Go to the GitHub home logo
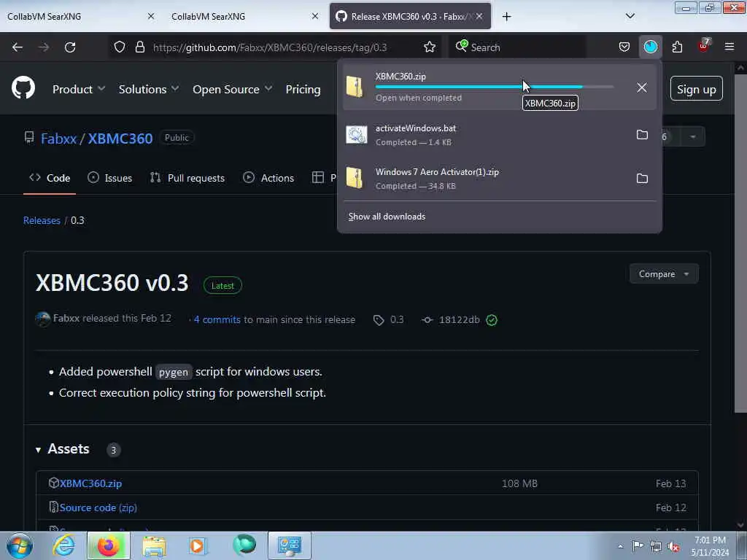Screen dimensions: 747x560 tap(23, 87)
